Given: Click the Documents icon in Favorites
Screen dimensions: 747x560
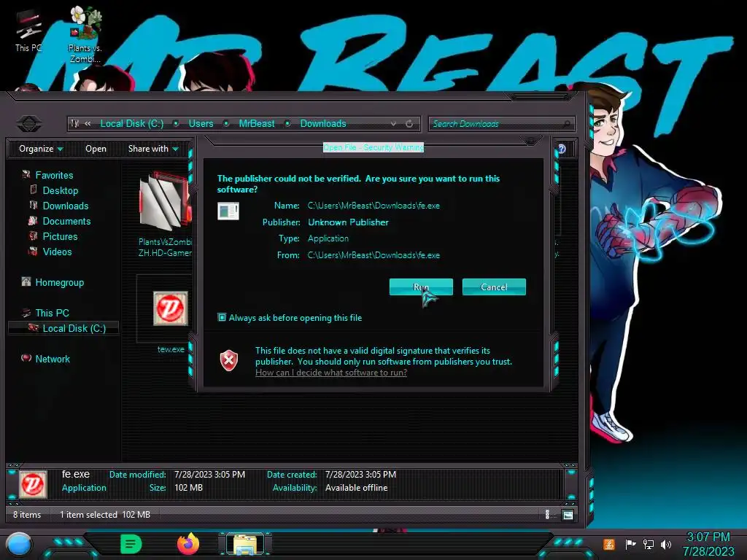Looking at the screenshot, I should (33, 220).
